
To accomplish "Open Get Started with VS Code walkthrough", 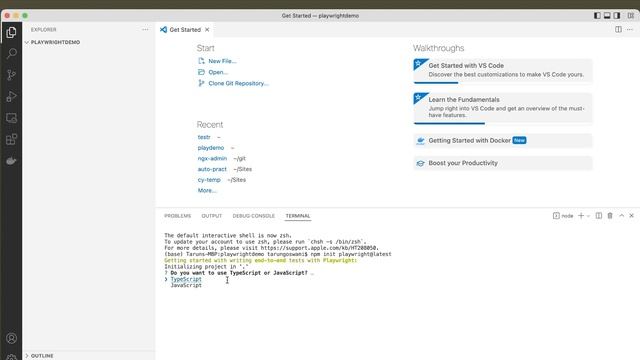I will [502, 70].
